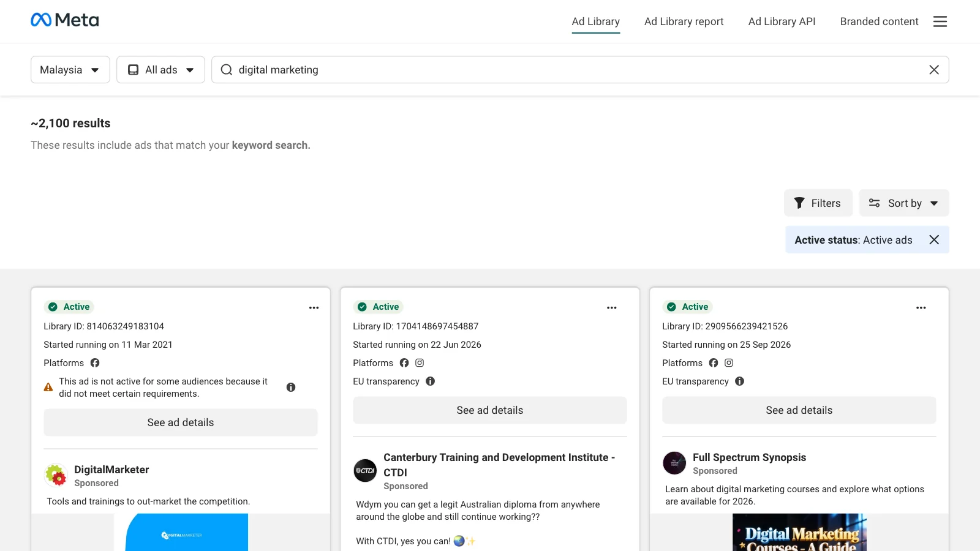Click the Digital Marketing Courses ad image

pyautogui.click(x=799, y=532)
